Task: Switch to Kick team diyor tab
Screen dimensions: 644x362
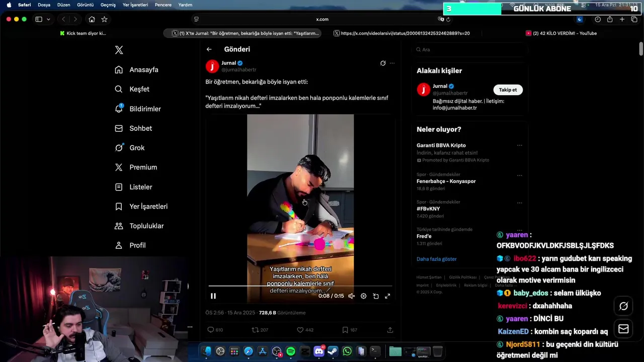Action: (83, 33)
